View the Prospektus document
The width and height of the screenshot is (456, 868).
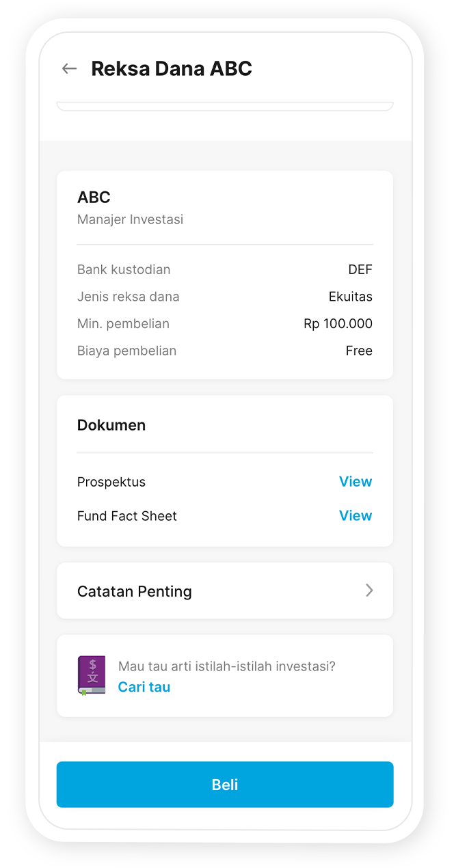coord(356,482)
